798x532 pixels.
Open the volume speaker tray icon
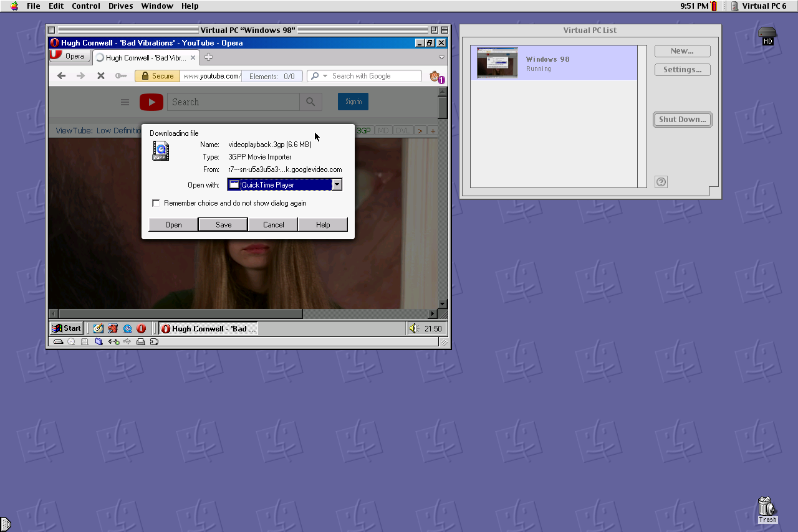click(413, 328)
